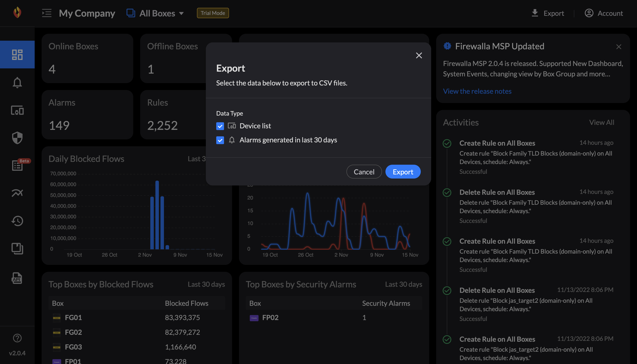The height and width of the screenshot is (364, 637).
Task: Click the My Company title
Action: tap(87, 13)
